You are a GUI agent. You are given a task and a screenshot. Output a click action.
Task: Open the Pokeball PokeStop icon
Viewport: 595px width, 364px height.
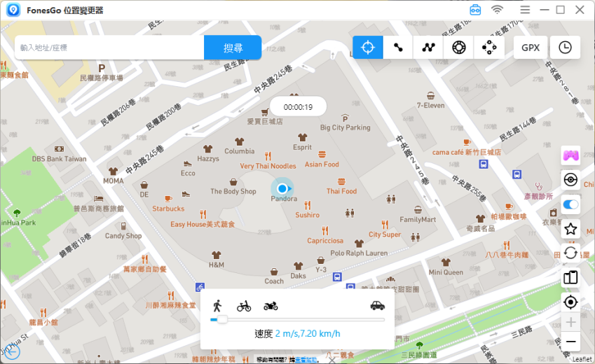point(570,180)
